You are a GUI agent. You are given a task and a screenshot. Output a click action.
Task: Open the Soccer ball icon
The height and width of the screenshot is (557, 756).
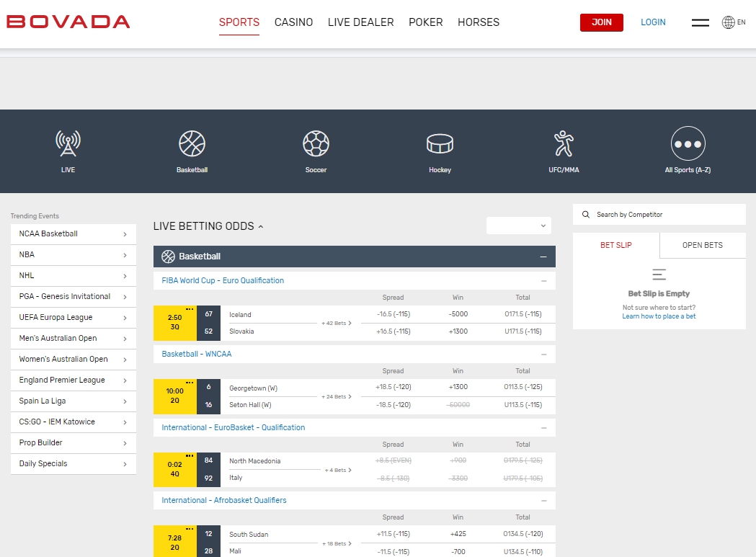(x=316, y=143)
